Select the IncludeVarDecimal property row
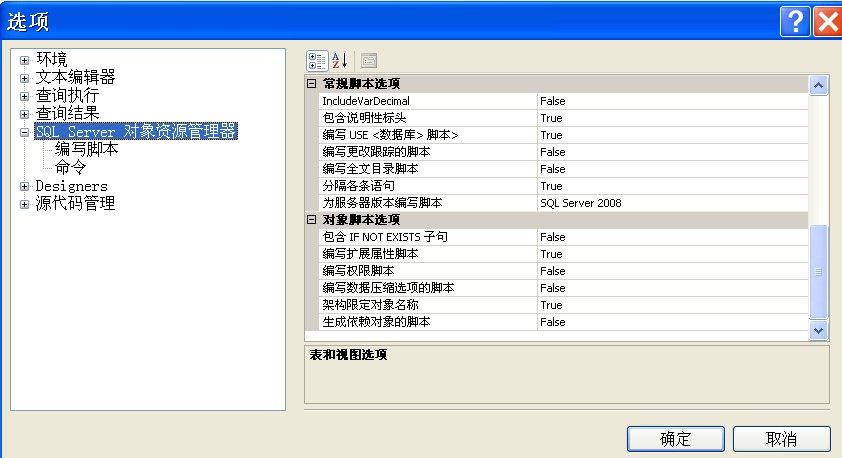This screenshot has width=842, height=458. (564, 101)
